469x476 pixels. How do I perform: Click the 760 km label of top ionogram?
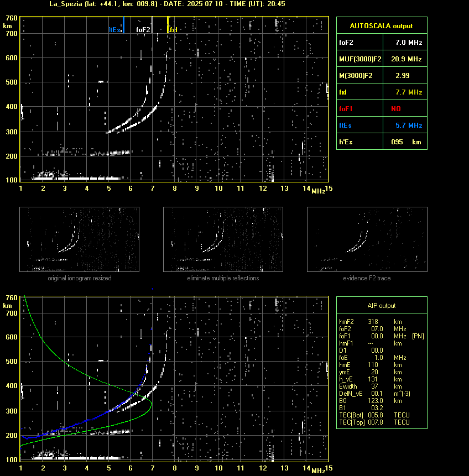tap(12, 18)
